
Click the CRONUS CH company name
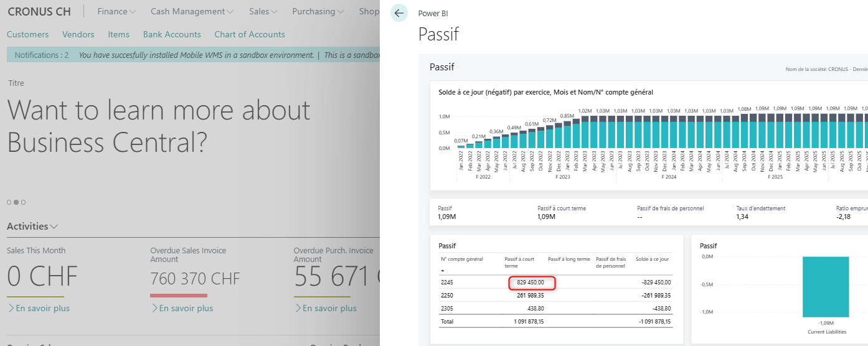(39, 11)
